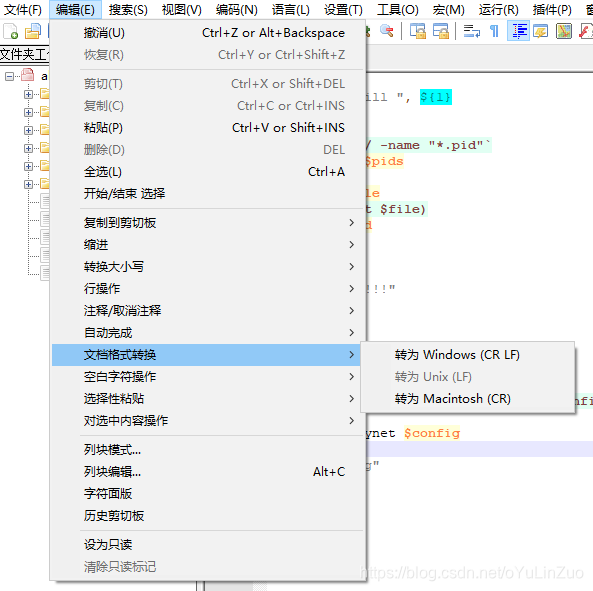Click the $config variable in editor
This screenshot has height=591, width=593.
click(432, 433)
